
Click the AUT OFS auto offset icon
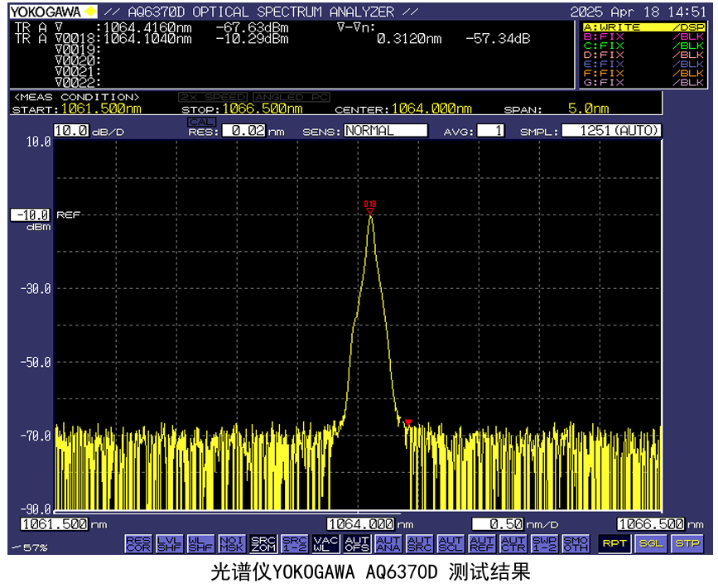356,543
